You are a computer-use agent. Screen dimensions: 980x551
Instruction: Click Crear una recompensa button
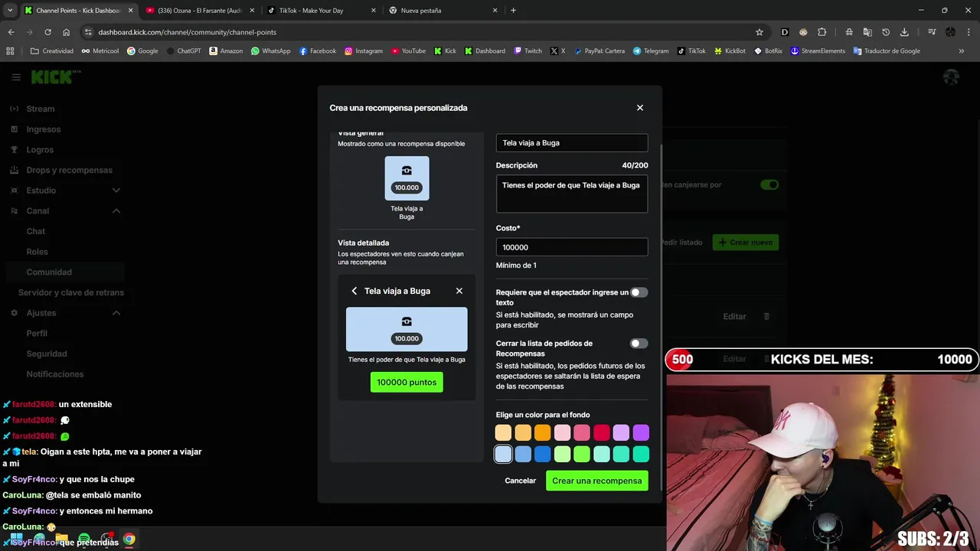point(597,481)
